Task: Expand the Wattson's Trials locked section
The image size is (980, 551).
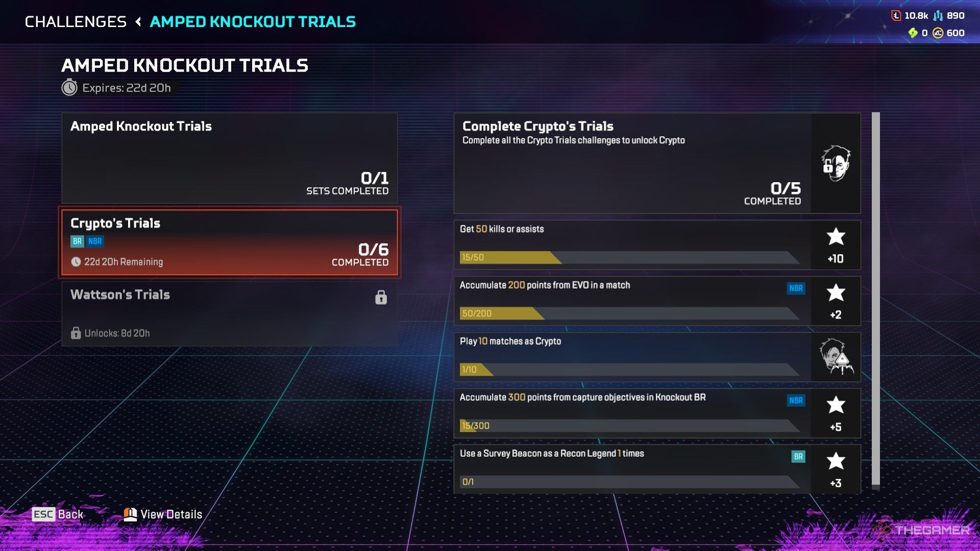Action: [x=229, y=313]
